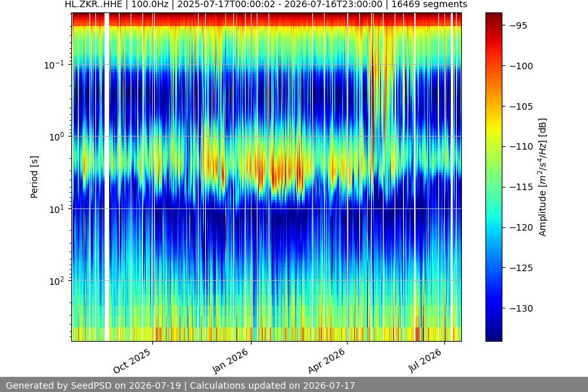Click the 'Period [s]' y-axis label
588x392 pixels.
tap(34, 177)
